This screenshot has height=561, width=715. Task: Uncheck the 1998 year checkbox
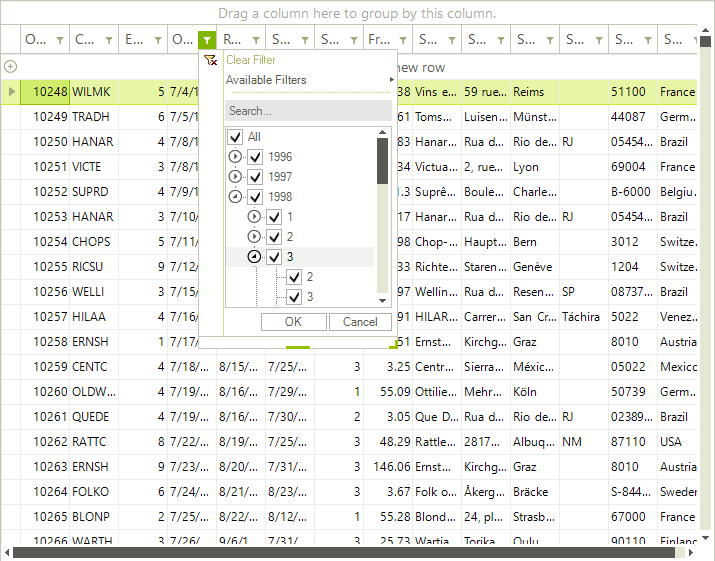coord(255,197)
